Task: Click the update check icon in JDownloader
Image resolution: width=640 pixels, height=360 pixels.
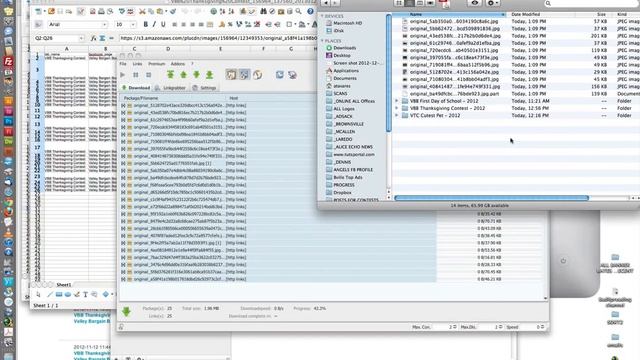Action: [x=292, y=75]
